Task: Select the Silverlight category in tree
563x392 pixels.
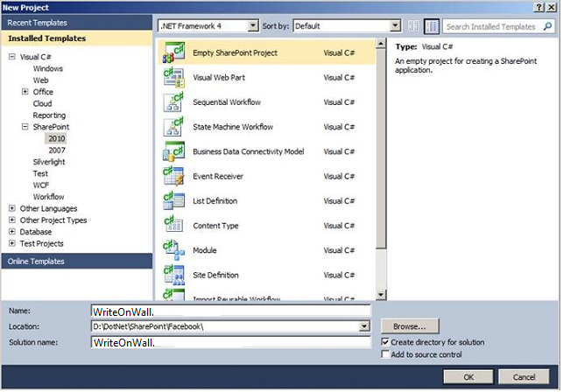Action: [x=49, y=162]
